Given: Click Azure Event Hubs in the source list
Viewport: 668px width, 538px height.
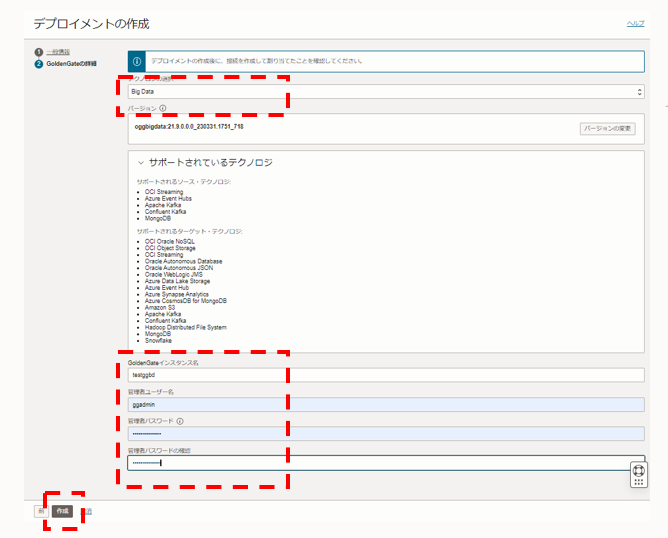Looking at the screenshot, I should pos(168,199).
